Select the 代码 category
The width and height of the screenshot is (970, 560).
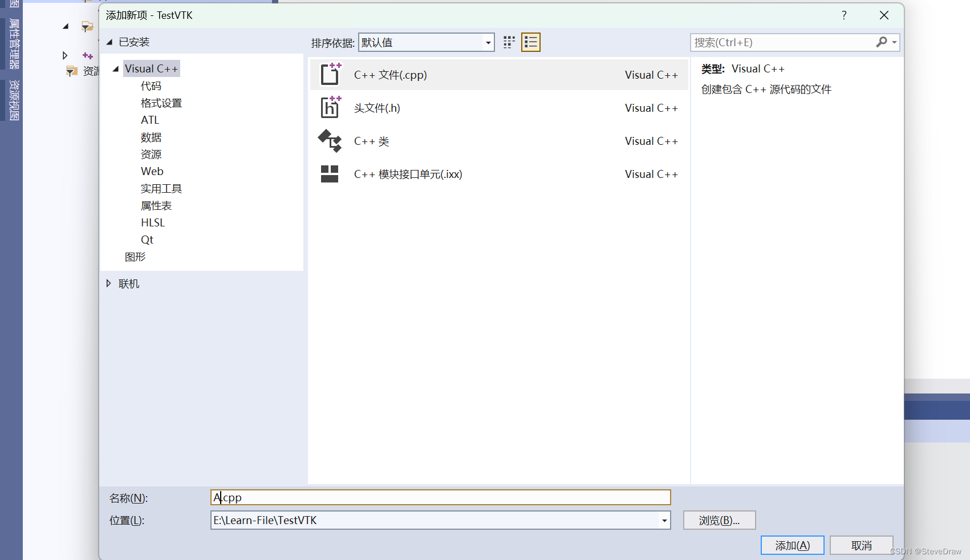151,86
